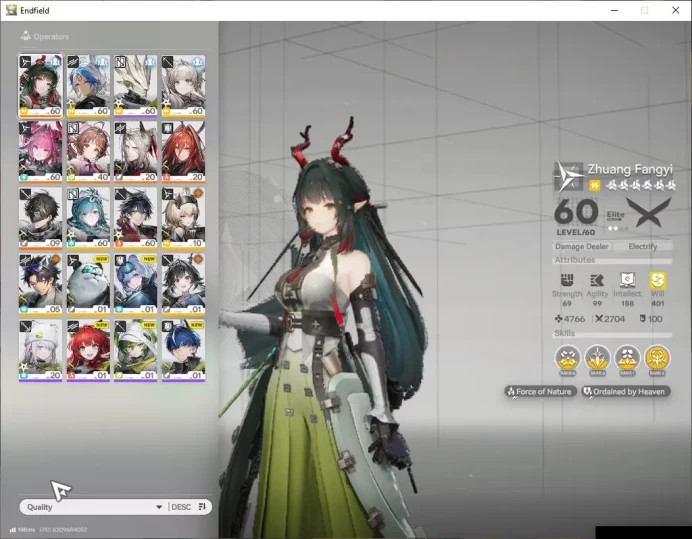Viewport: 692px width, 539px height.
Task: Click the network latency indicator
Action: click(22, 529)
